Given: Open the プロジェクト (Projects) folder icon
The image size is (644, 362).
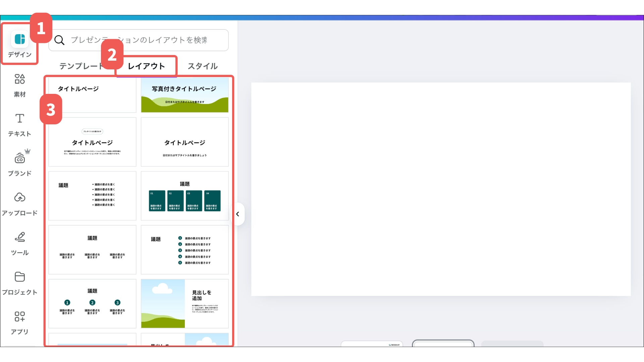Looking at the screenshot, I should pyautogui.click(x=20, y=277).
